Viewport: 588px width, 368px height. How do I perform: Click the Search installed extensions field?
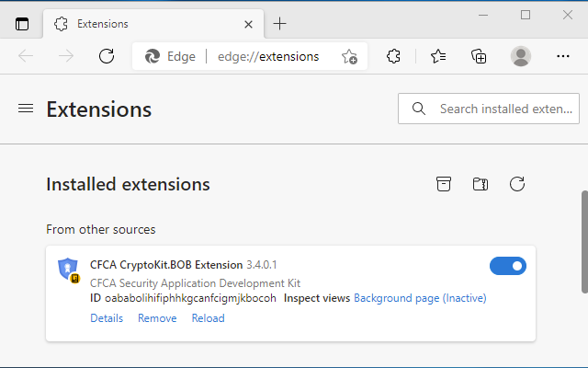[504, 109]
